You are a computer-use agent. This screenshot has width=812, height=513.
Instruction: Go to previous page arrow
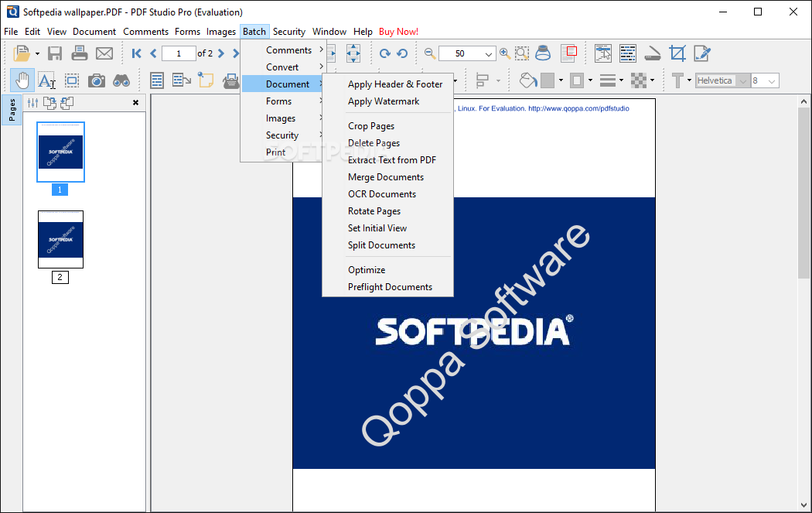click(x=153, y=53)
